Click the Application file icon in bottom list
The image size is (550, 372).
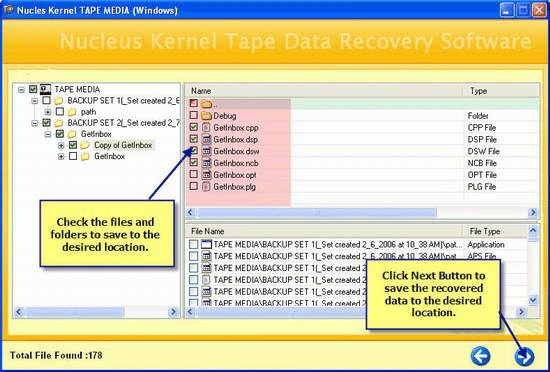[207, 244]
